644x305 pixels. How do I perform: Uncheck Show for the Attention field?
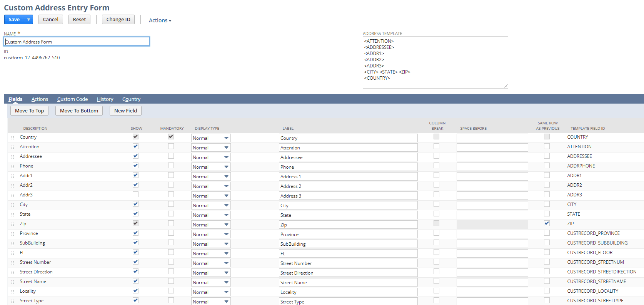pos(135,146)
